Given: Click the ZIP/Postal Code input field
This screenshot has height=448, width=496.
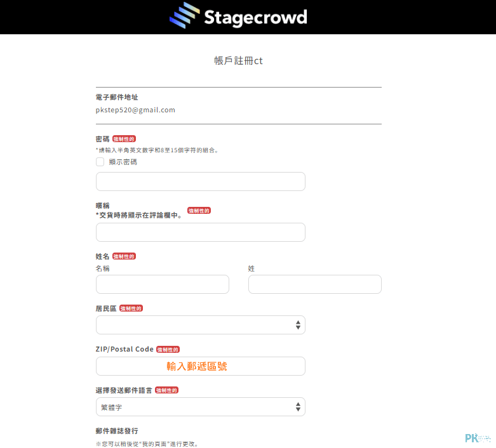Looking at the screenshot, I should 201,366.
